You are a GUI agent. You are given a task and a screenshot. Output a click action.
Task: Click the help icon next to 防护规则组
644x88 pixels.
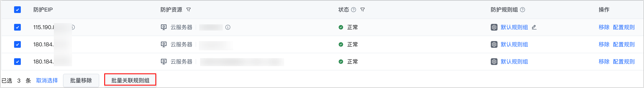(523, 10)
